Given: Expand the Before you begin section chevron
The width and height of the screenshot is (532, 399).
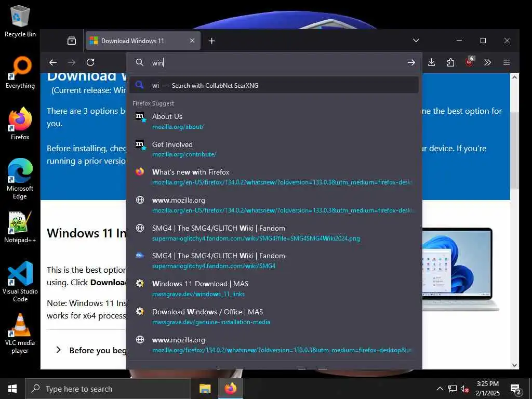Looking at the screenshot, I should [x=58, y=350].
